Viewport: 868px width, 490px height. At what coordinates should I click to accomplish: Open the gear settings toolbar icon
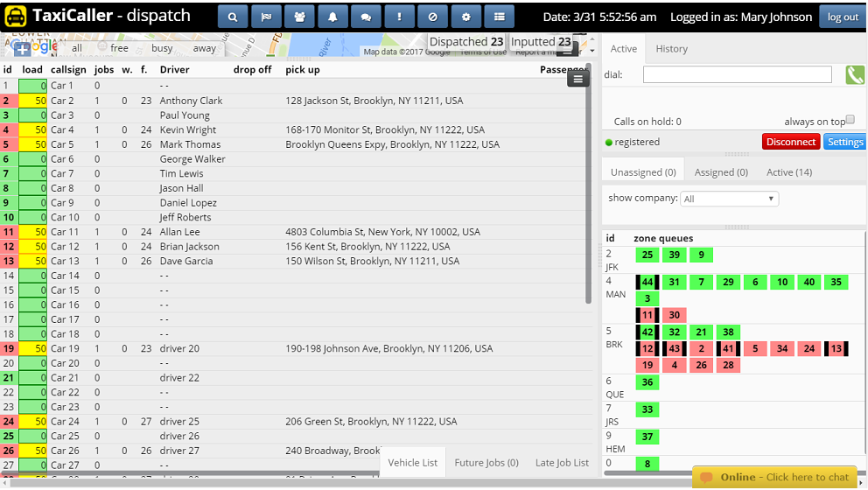(x=465, y=17)
